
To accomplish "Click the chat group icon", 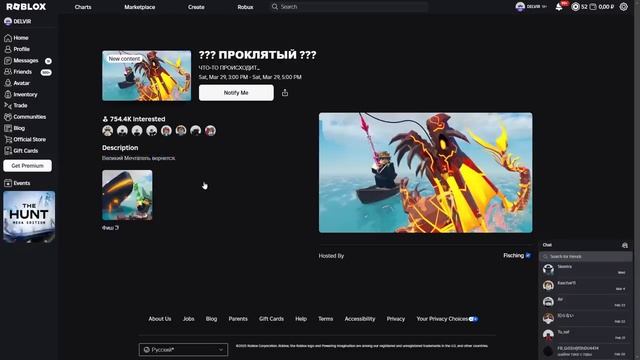I will coord(624,245).
